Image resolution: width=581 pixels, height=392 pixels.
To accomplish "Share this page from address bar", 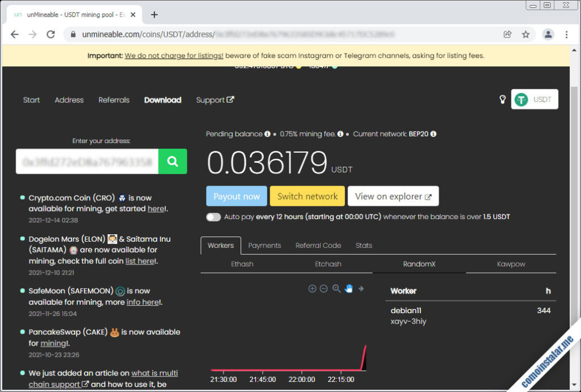I will point(507,35).
